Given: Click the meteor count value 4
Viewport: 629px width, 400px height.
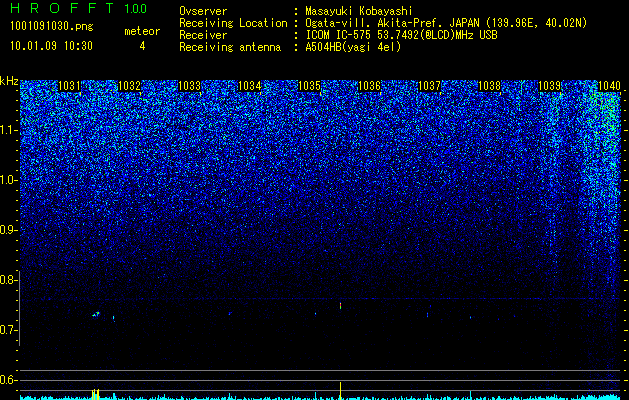Looking at the screenshot, I should pos(142,46).
